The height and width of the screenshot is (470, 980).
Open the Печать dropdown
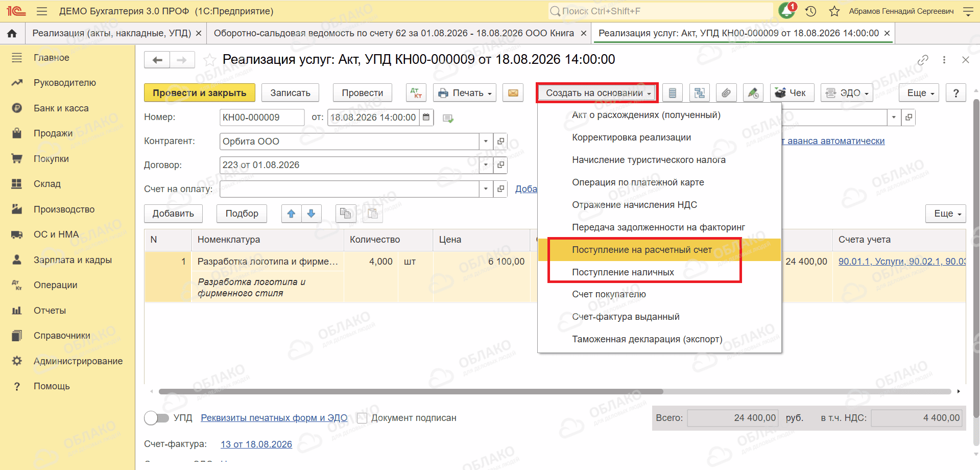click(x=465, y=93)
